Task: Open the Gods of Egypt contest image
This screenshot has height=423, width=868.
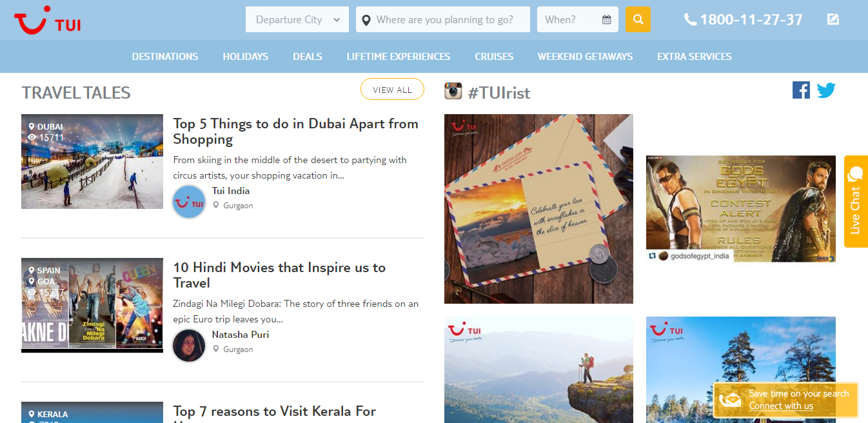Action: click(x=741, y=209)
